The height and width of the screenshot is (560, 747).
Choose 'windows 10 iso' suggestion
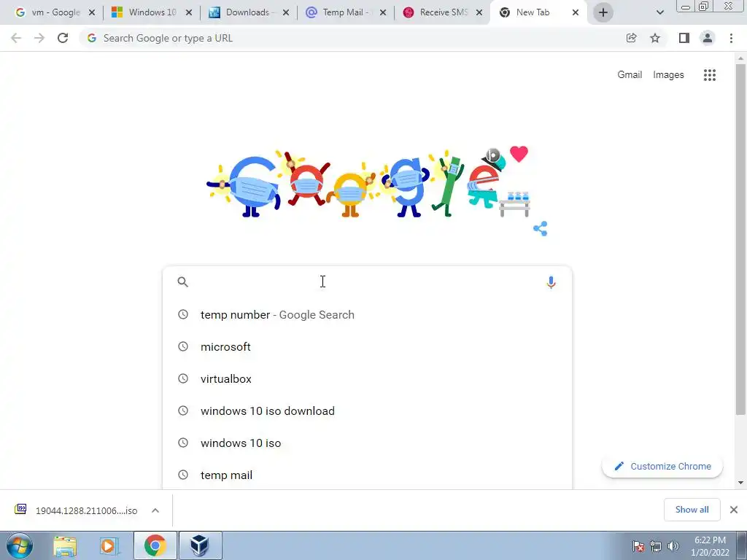click(x=367, y=443)
